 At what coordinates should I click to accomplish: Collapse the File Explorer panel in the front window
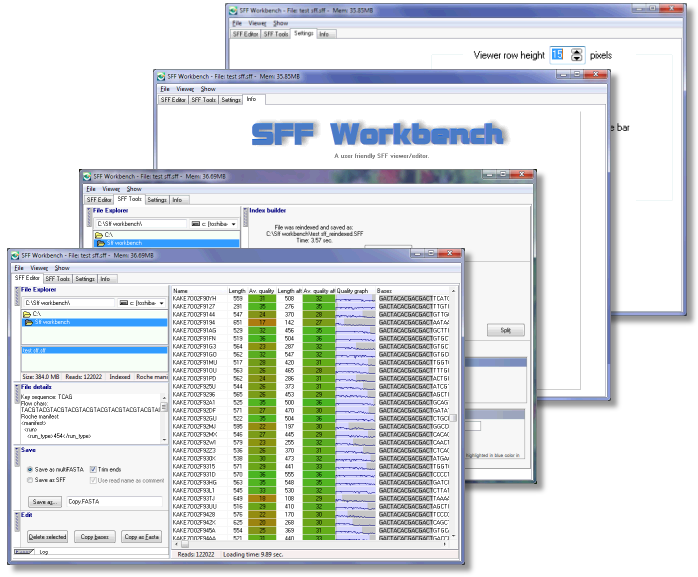tap(17, 296)
